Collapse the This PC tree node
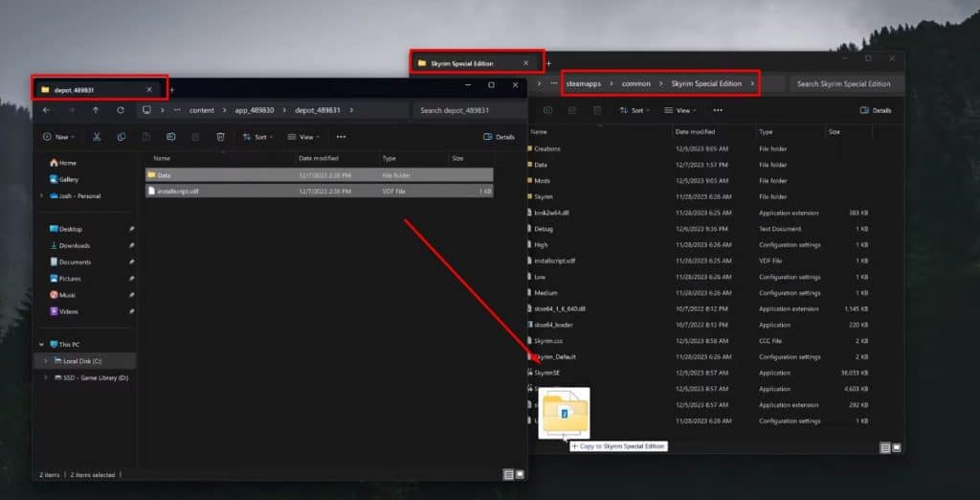 point(42,345)
